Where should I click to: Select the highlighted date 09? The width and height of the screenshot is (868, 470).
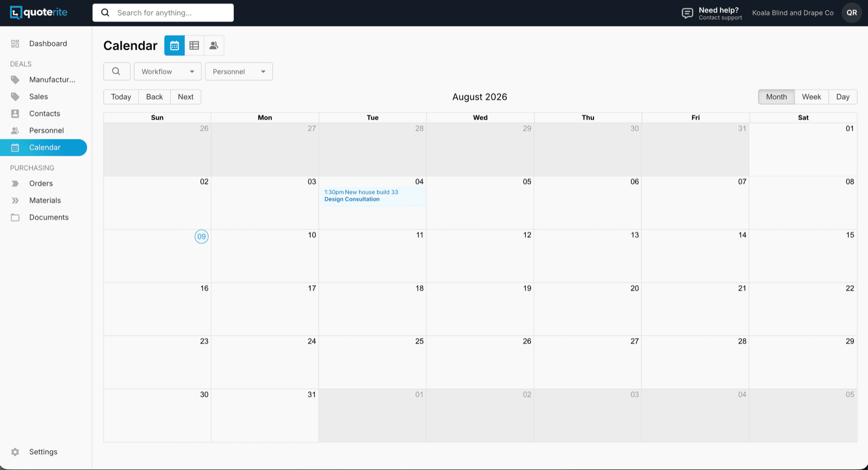201,236
